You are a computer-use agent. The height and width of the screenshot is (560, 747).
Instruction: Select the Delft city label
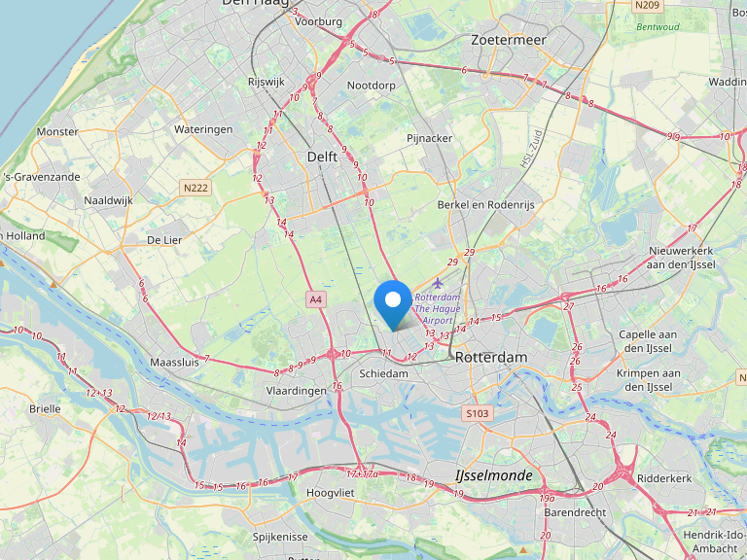[x=322, y=157]
